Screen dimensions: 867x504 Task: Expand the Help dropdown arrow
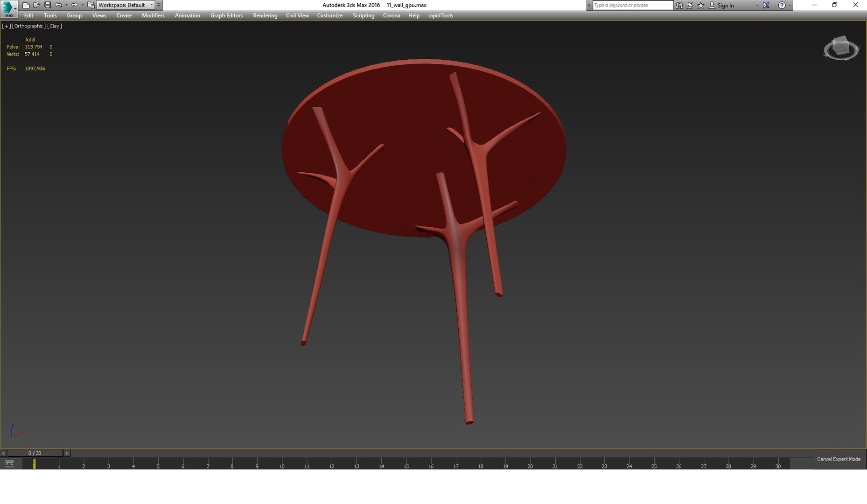coord(790,5)
